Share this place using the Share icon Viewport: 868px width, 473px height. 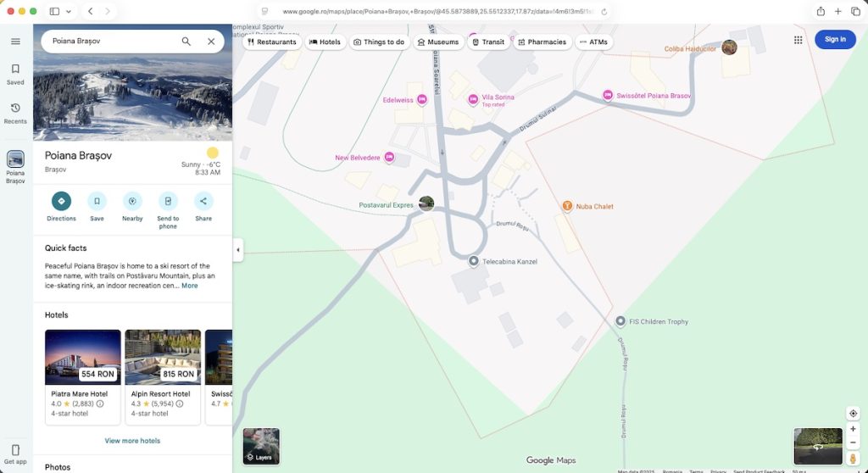point(203,201)
